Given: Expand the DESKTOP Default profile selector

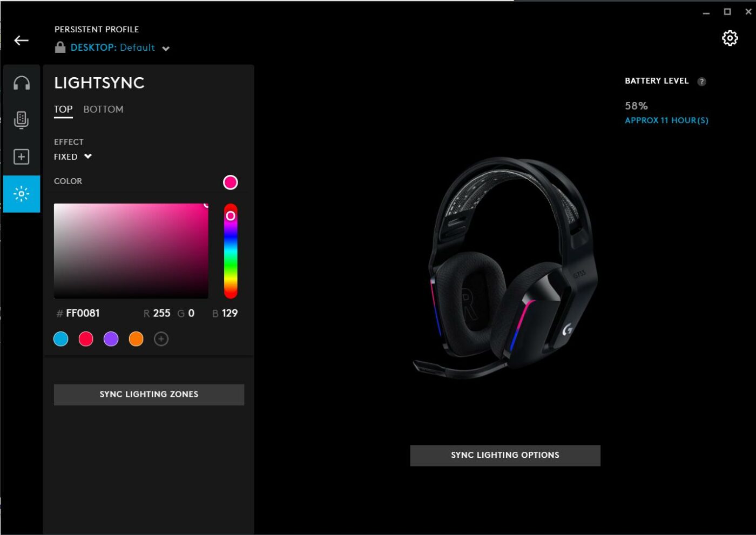Looking at the screenshot, I should 166,48.
